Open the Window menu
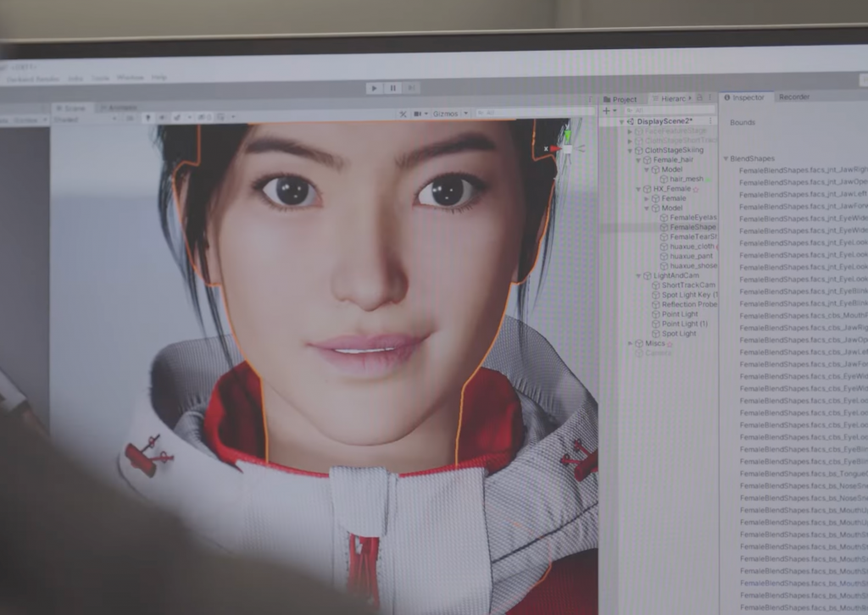 click(130, 78)
